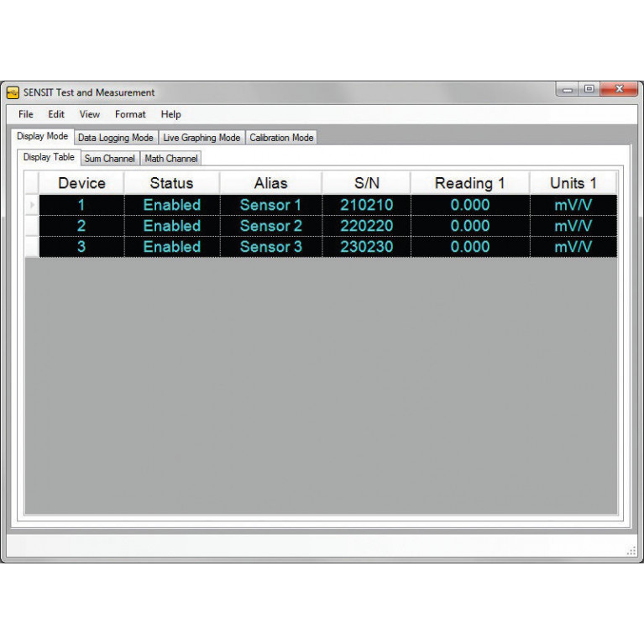The height and width of the screenshot is (644, 644).
Task: Open the Format menu
Action: coord(130,114)
